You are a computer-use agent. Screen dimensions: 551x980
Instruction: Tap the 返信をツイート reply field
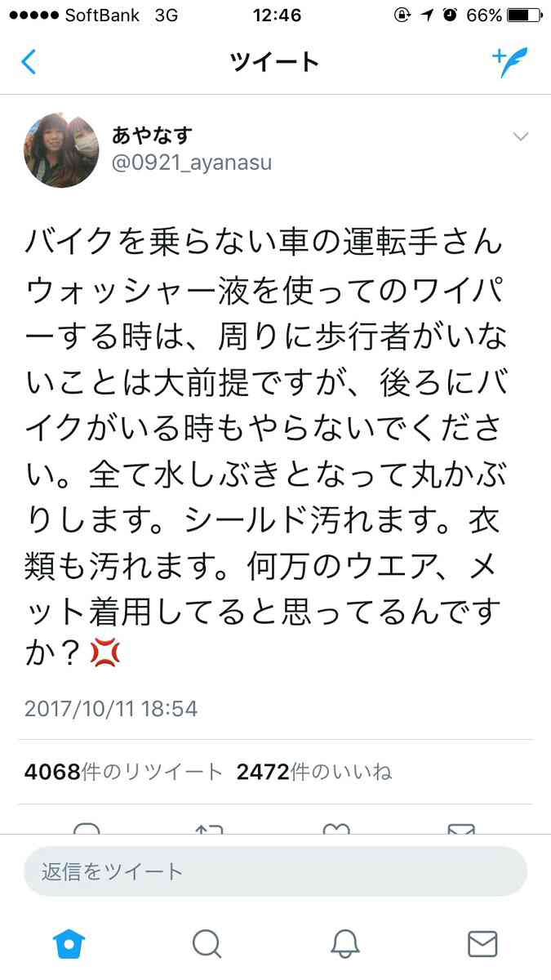point(275,871)
